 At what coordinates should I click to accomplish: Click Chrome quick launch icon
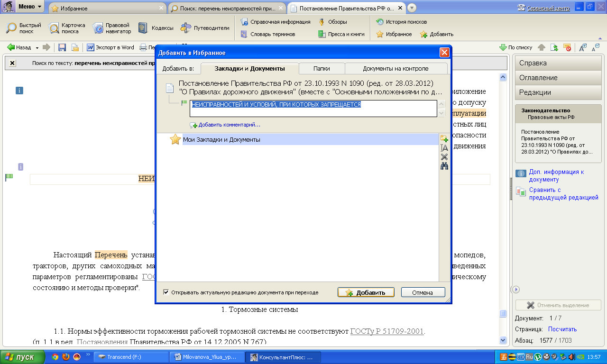tap(55, 357)
